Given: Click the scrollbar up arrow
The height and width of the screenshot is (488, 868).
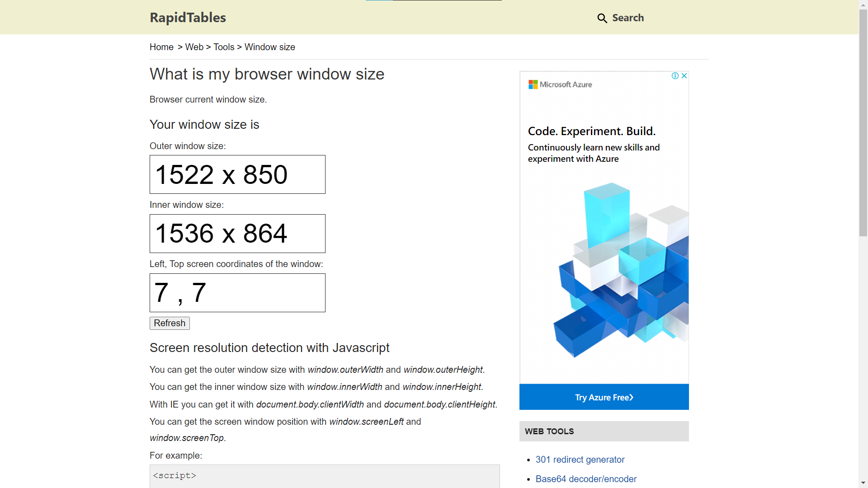Looking at the screenshot, I should (x=863, y=5).
